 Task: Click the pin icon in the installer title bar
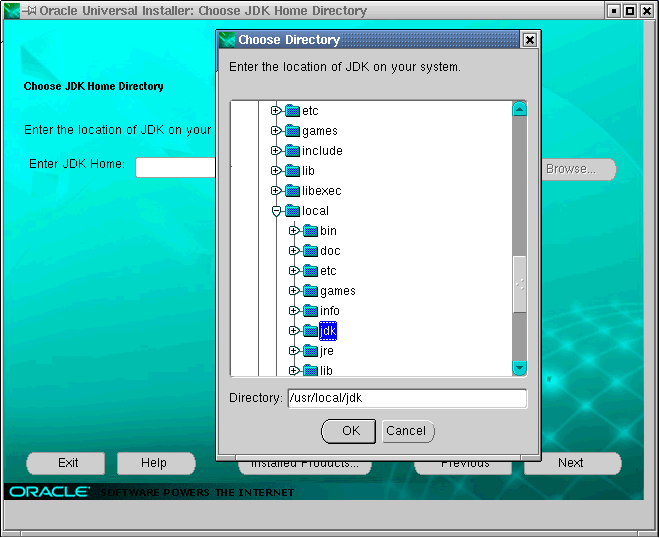29,11
